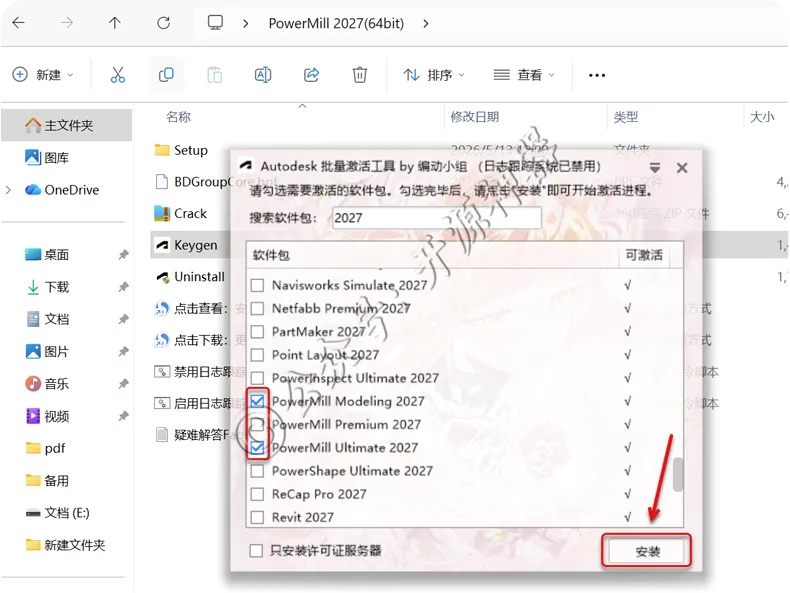790x593 pixels.
Task: Check Revit 2027 checkbox
Action: (x=257, y=517)
